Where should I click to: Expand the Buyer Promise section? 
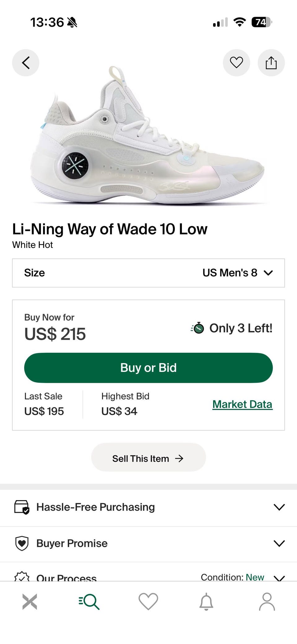point(279,543)
